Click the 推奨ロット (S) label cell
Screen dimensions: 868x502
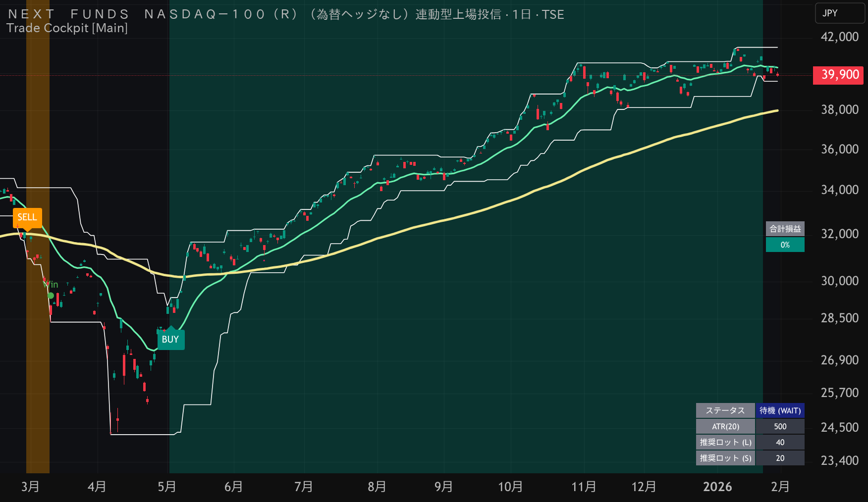point(725,458)
